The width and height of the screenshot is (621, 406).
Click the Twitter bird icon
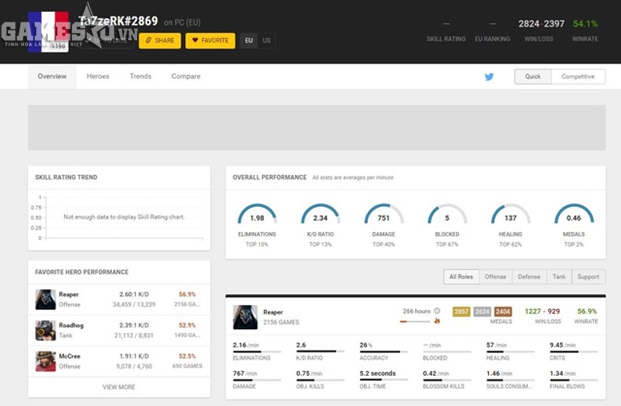point(489,77)
